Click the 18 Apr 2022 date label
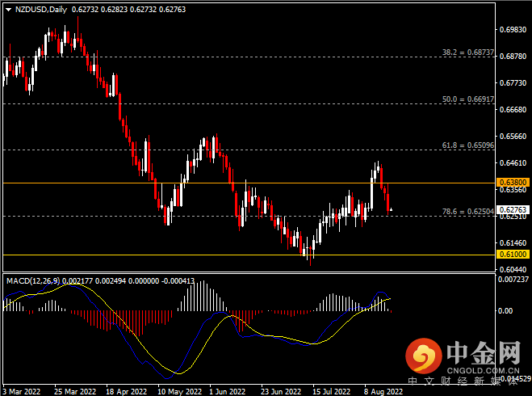 coord(127,392)
